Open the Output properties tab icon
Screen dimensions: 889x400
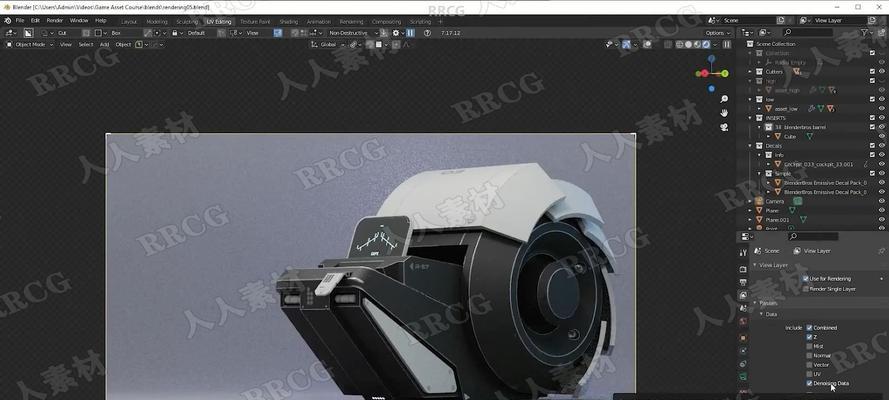tap(743, 282)
